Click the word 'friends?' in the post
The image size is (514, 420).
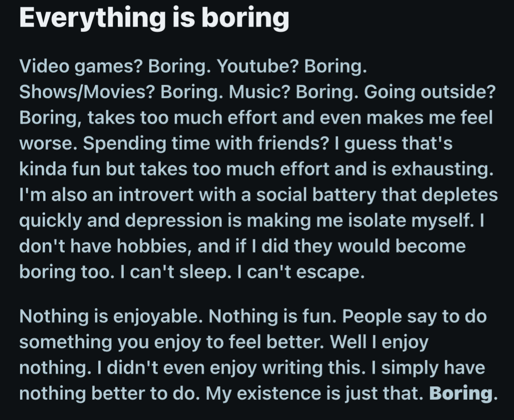293,143
